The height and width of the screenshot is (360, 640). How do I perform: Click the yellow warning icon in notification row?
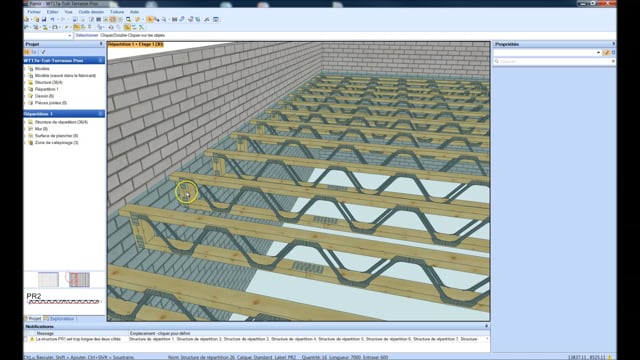point(32,339)
